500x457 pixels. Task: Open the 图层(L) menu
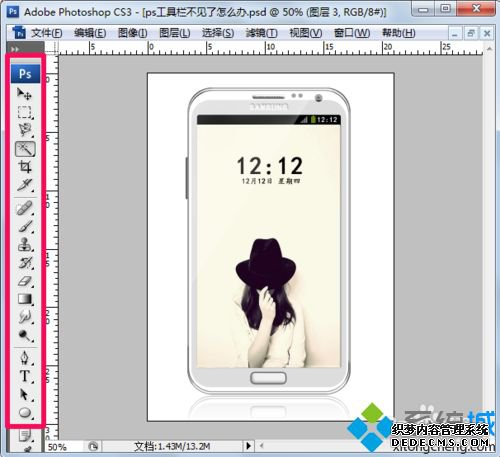point(175,33)
